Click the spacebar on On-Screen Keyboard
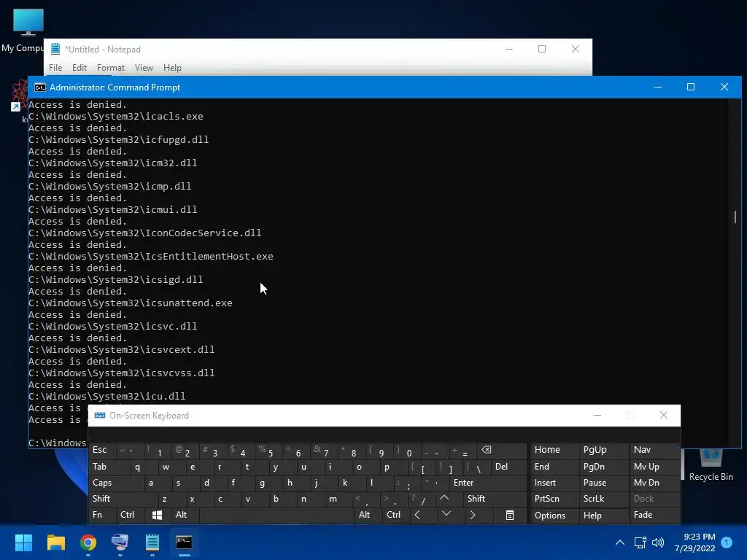The height and width of the screenshot is (560, 747). click(x=276, y=515)
